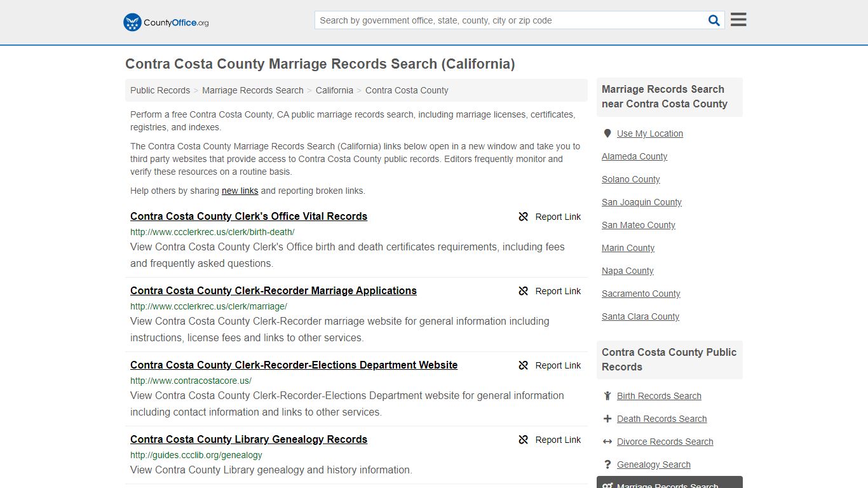The image size is (868, 488).
Task: Click the magnifier search icon
Action: [x=714, y=20]
